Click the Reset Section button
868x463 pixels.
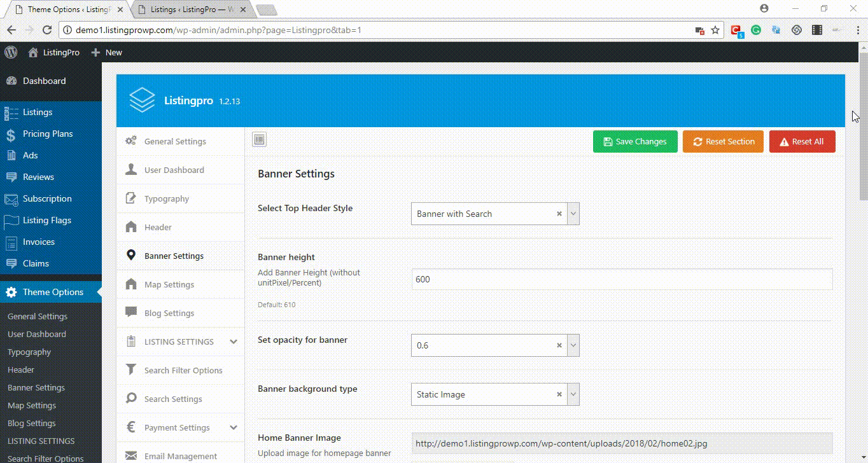[x=724, y=142]
